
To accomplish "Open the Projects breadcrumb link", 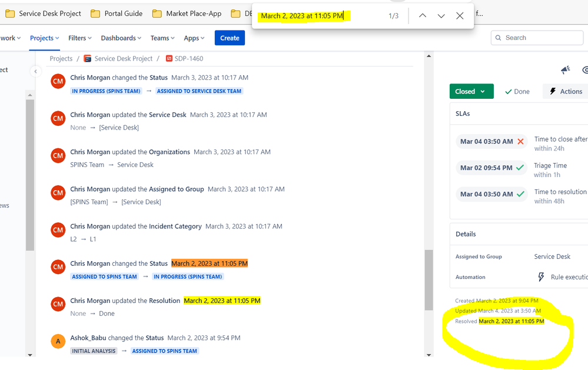I will (x=61, y=58).
